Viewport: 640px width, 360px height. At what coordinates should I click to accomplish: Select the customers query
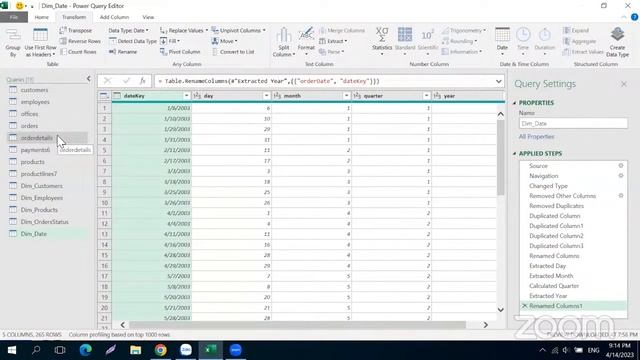pos(34,90)
